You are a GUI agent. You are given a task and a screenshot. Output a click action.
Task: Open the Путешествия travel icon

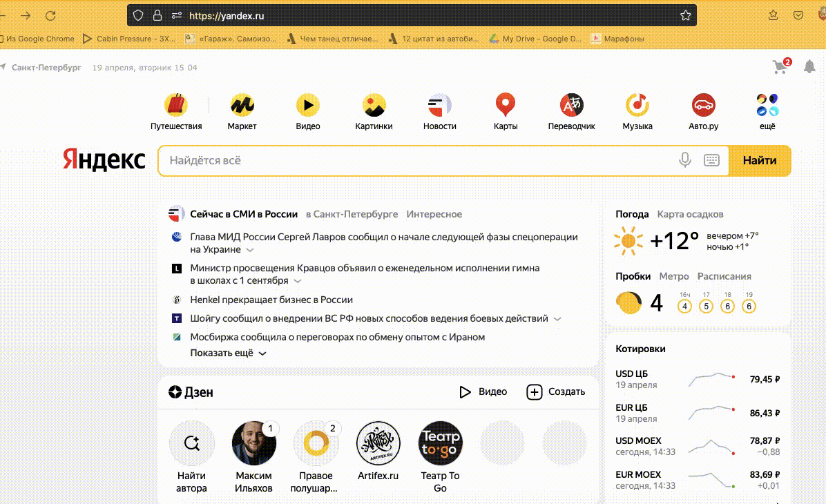pyautogui.click(x=176, y=106)
